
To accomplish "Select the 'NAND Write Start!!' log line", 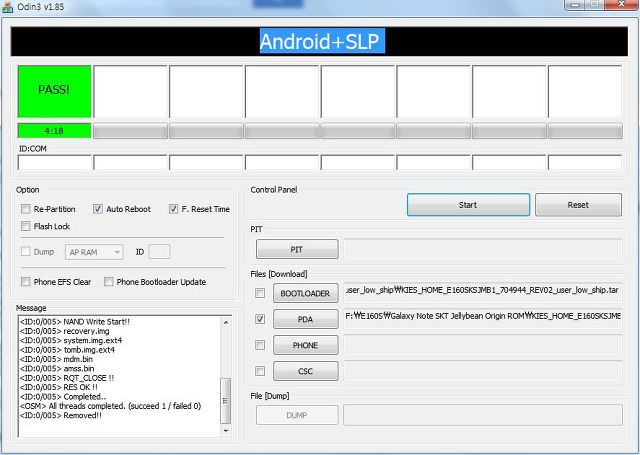I will (x=75, y=322).
